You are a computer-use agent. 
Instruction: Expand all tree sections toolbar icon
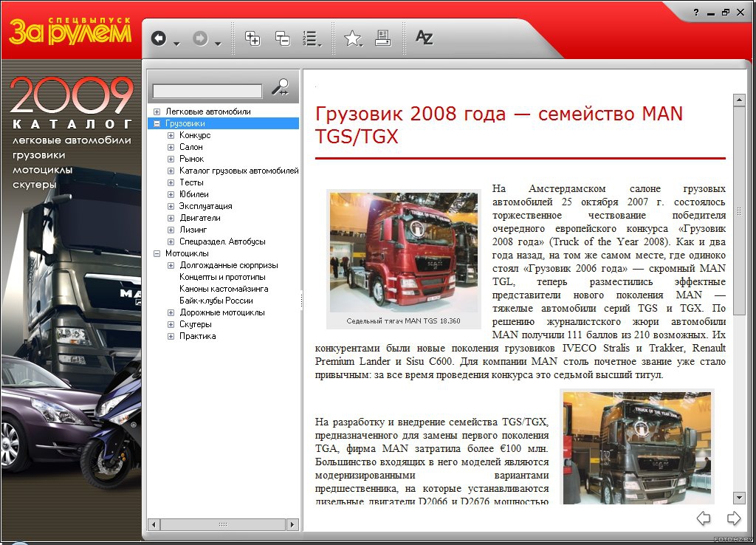point(252,38)
